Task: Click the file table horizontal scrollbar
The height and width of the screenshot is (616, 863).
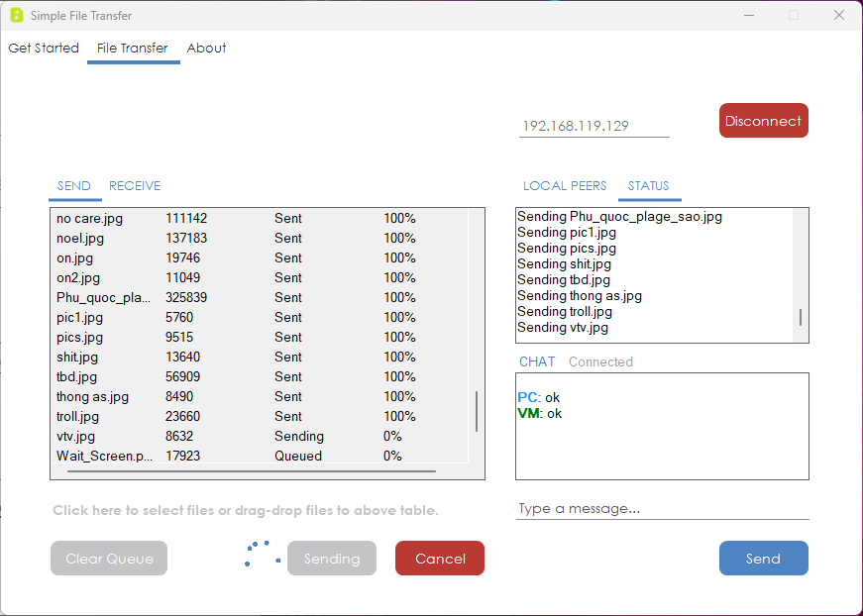Action: [252, 471]
